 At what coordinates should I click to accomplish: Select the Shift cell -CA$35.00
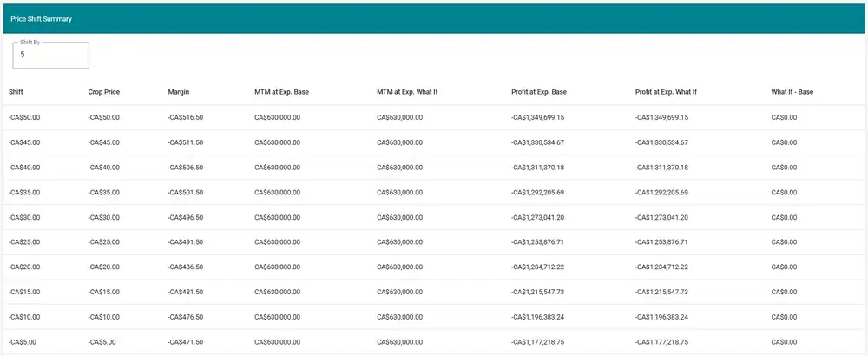[x=24, y=192]
